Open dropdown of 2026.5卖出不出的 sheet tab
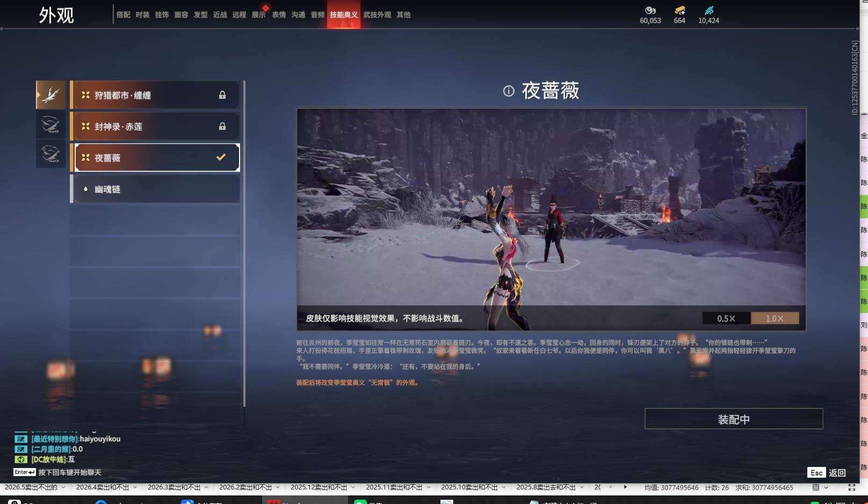The image size is (868, 504). coord(63,487)
